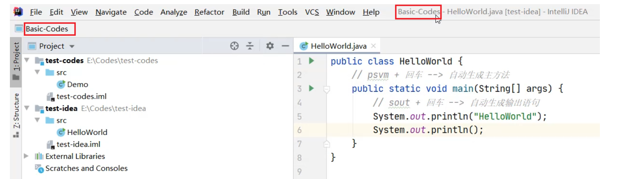
Task: Select the Demo class file
Action: 78,84
